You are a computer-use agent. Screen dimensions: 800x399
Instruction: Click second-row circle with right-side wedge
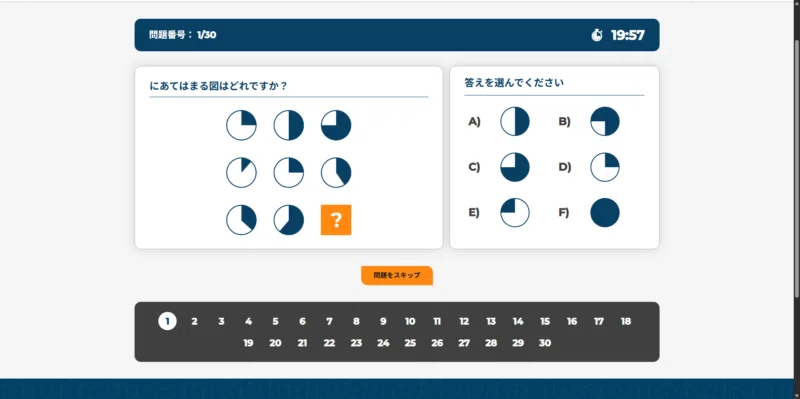click(336, 172)
